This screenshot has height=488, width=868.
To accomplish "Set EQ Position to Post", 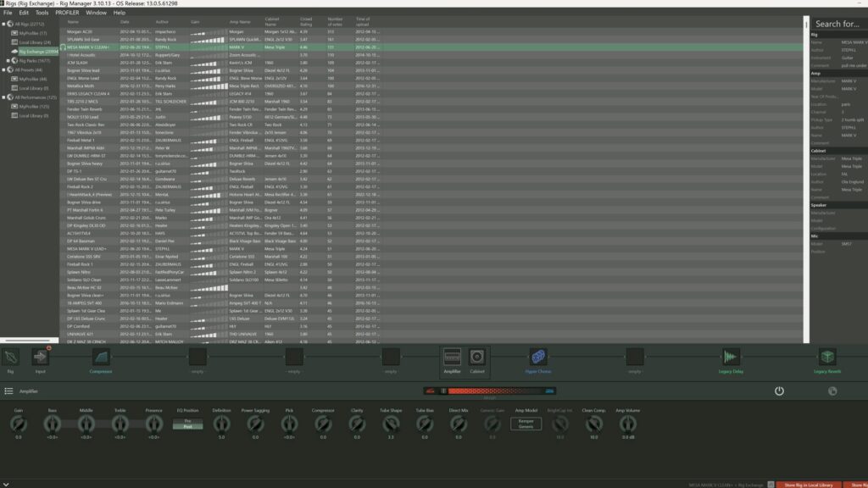I will point(187,427).
